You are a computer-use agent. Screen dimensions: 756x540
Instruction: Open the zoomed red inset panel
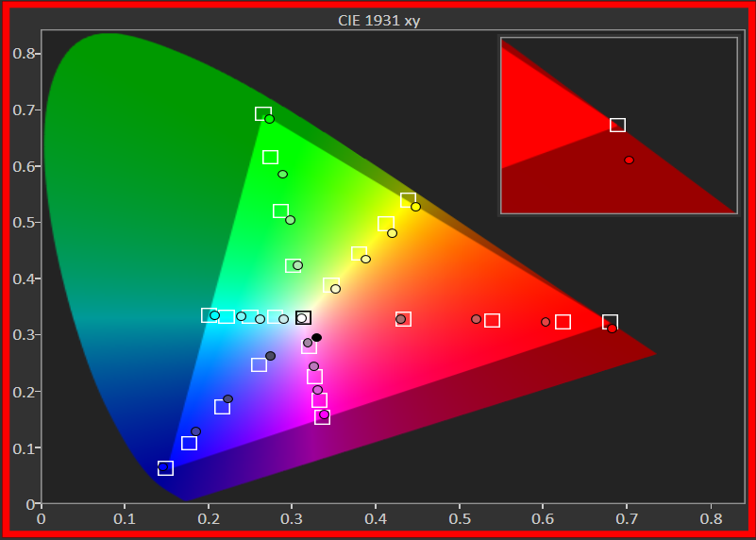617,126
